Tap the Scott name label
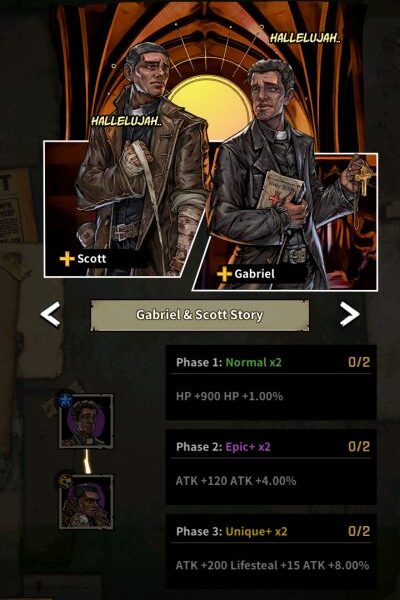This screenshot has height=600, width=400. tap(92, 259)
